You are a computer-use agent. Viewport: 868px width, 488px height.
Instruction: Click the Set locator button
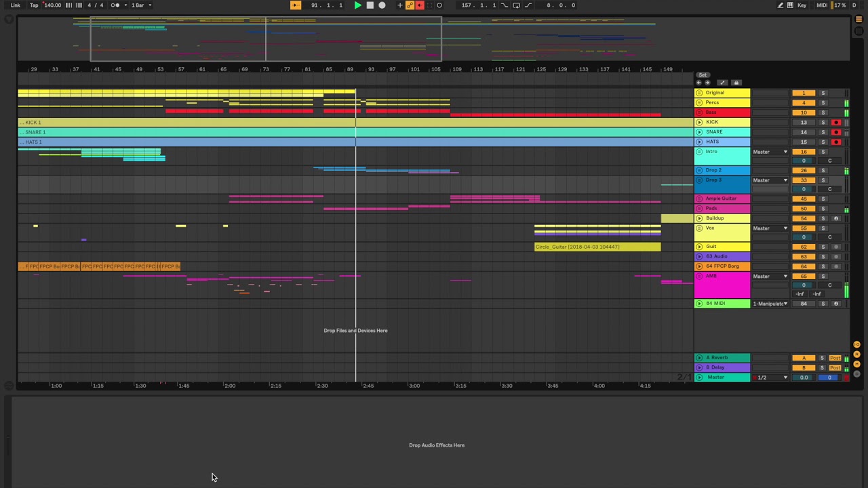point(703,75)
